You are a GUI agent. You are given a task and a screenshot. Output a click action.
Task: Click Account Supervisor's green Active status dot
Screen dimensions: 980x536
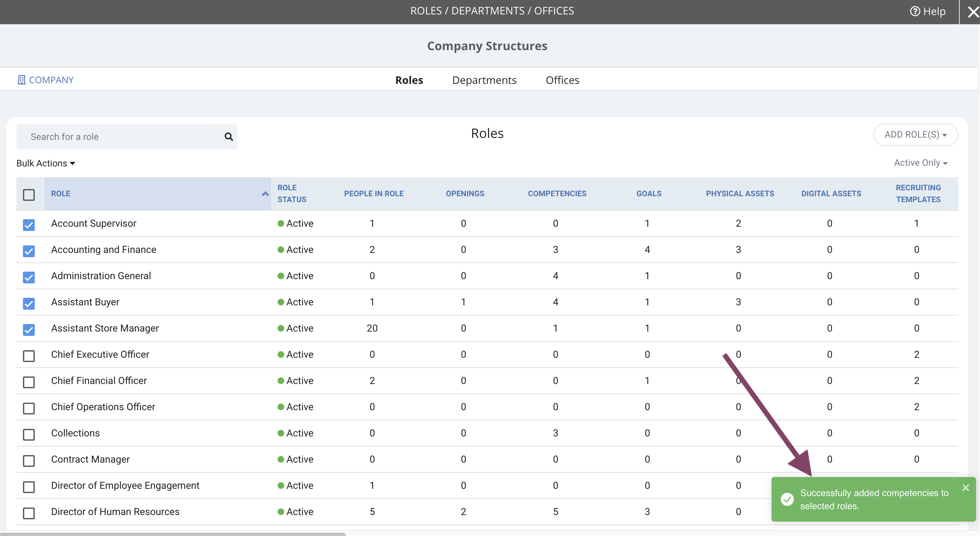click(281, 223)
